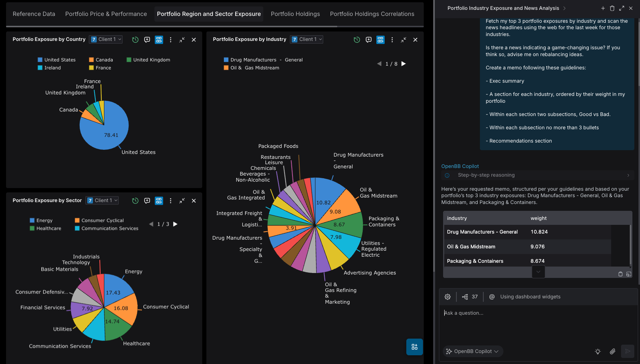Click the Ask a question input field
The width and height of the screenshot is (640, 364).
click(531, 313)
